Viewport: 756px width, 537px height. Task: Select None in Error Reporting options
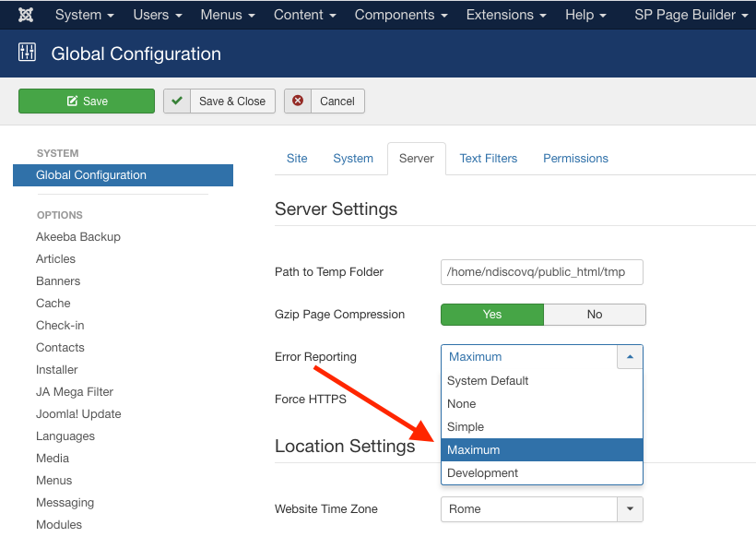(462, 404)
